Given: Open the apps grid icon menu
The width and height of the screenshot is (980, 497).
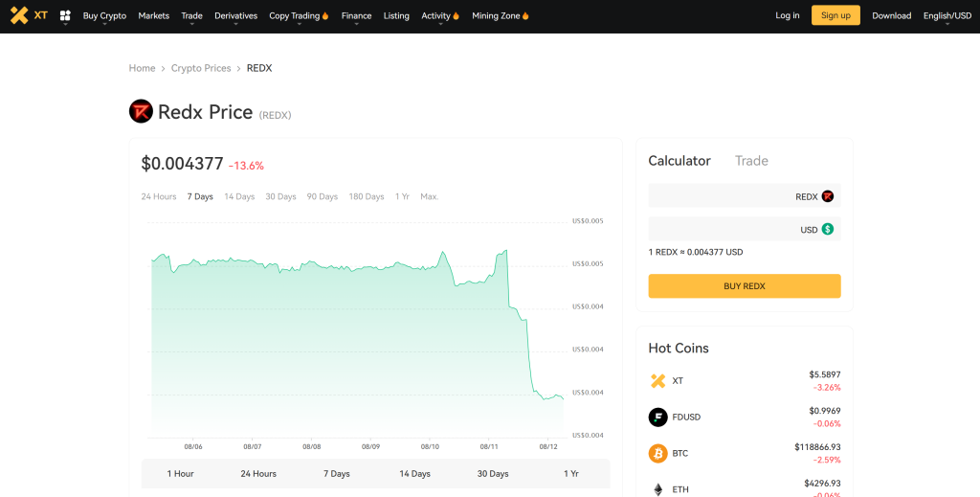Looking at the screenshot, I should point(65,16).
